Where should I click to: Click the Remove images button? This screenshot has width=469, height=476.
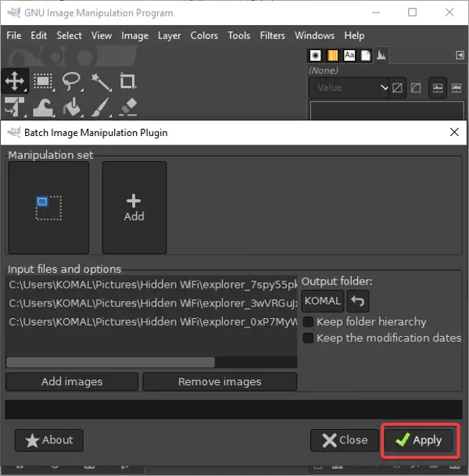[220, 381]
